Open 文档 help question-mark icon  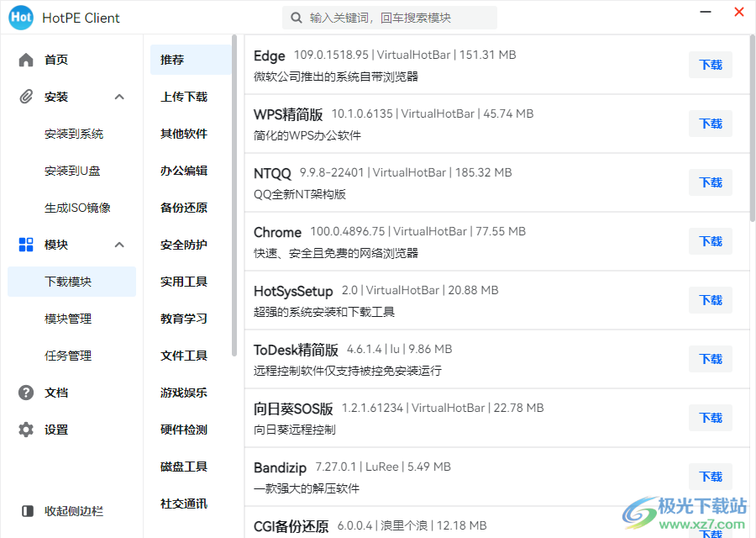[26, 393]
